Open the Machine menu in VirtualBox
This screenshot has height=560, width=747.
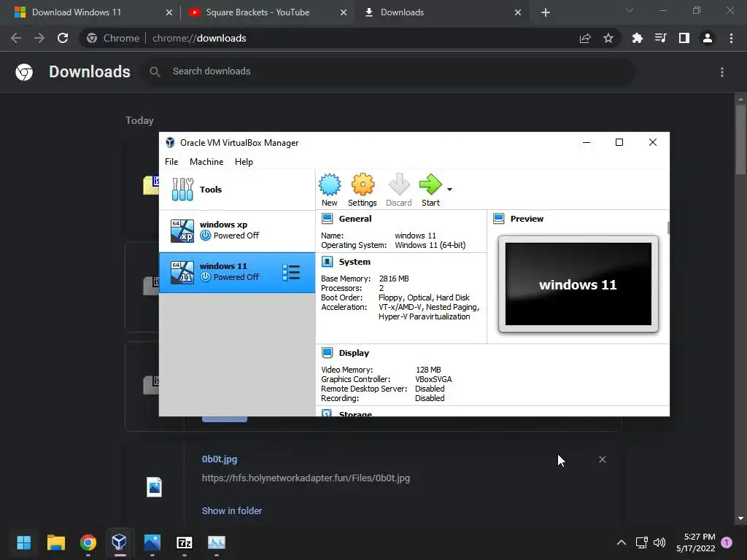206,162
